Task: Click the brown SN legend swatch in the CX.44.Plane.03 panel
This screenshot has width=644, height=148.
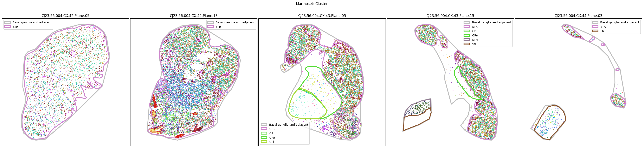Action: [595, 31]
